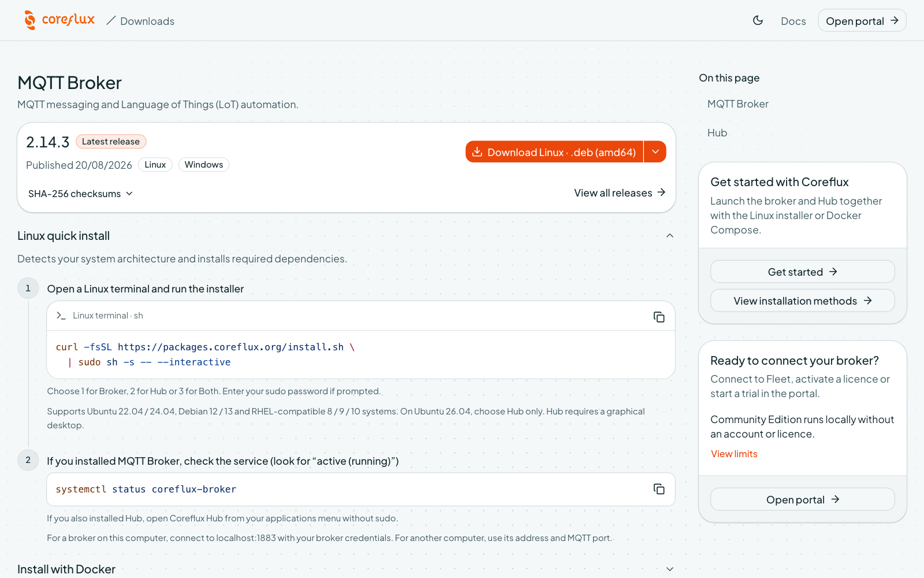Open download options dropdown arrow
The width and height of the screenshot is (924, 578).
(x=655, y=152)
